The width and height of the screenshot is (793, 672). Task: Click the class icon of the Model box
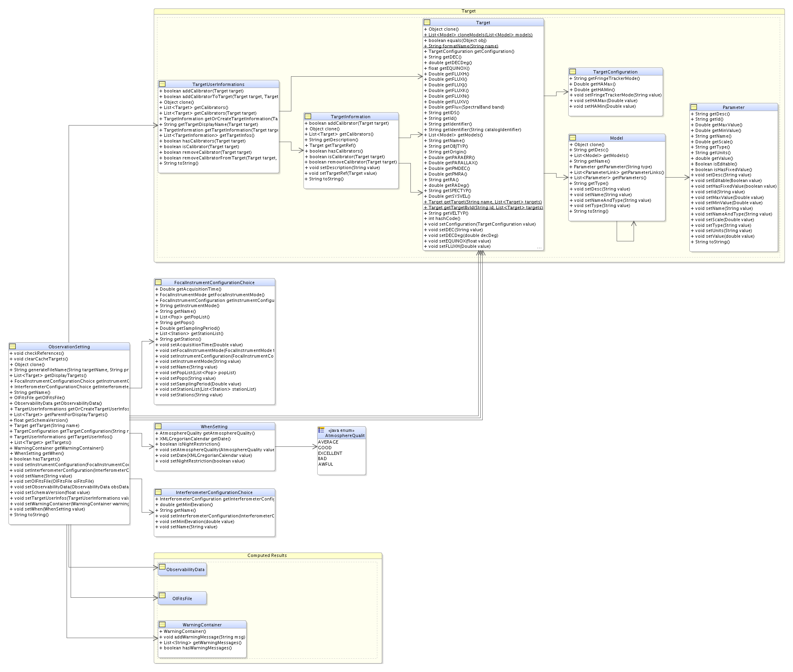pos(573,138)
